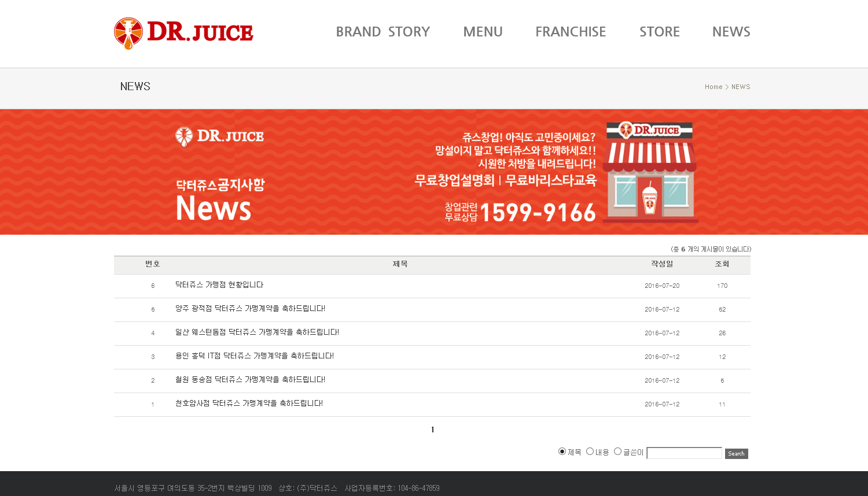Focus the board search text field
Viewport: 868px width, 496px height.
684,453
